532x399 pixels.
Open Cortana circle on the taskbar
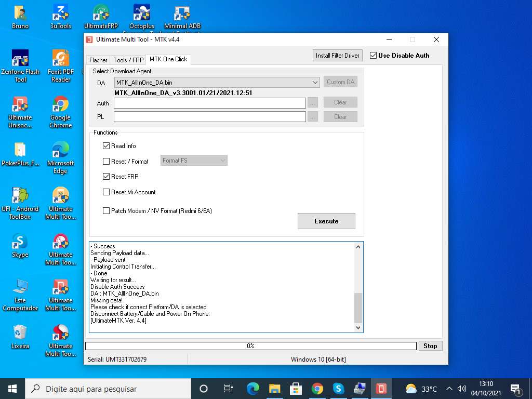(x=204, y=389)
